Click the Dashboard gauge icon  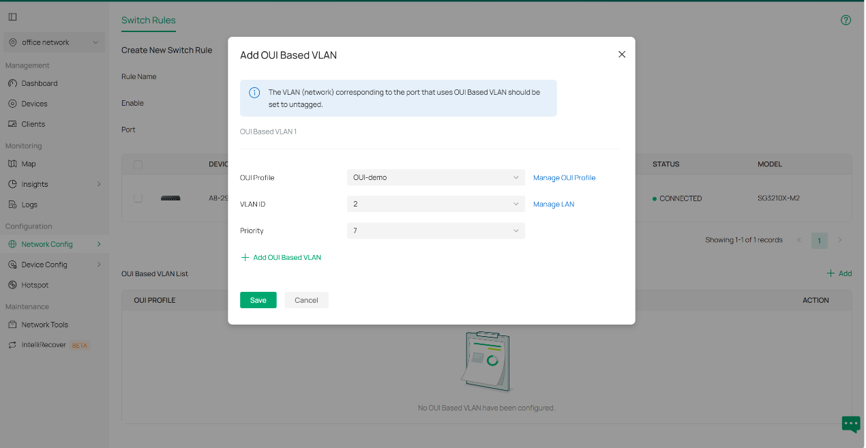(13, 83)
